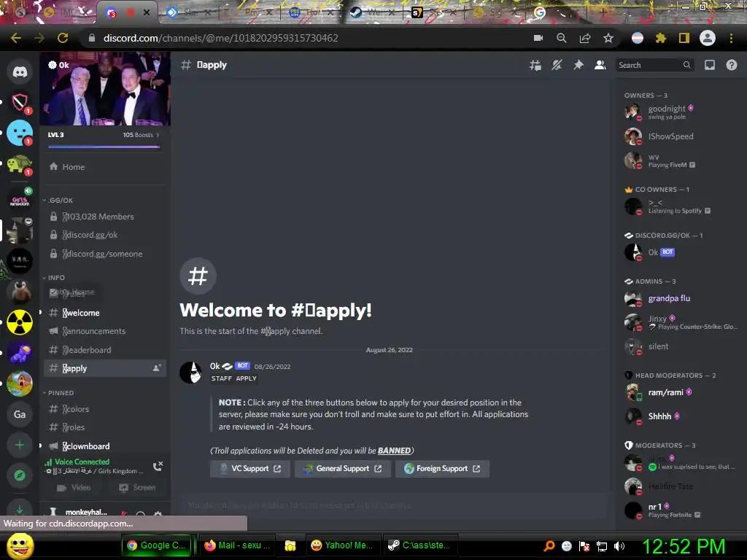
Task: Click Download Apps arrow icon
Action: (x=20, y=508)
